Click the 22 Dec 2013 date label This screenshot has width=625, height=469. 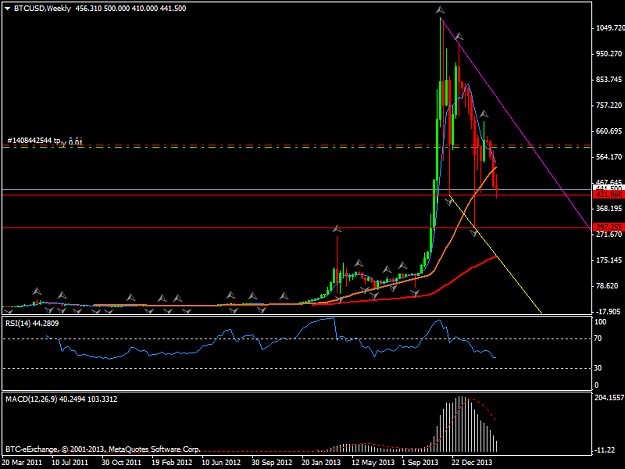(x=472, y=463)
